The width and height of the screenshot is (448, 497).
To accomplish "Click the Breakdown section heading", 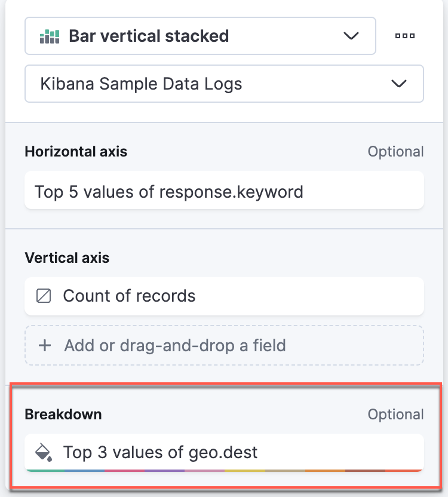I will (63, 415).
